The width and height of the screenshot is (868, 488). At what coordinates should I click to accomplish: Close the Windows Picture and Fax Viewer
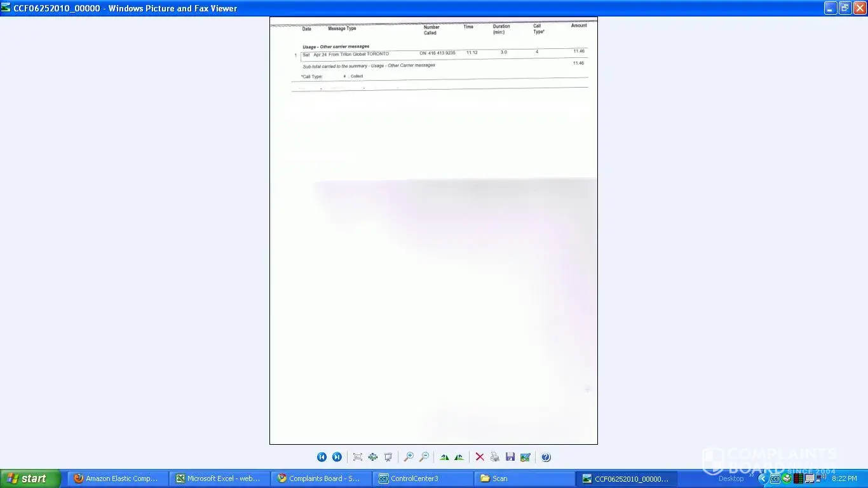[860, 8]
